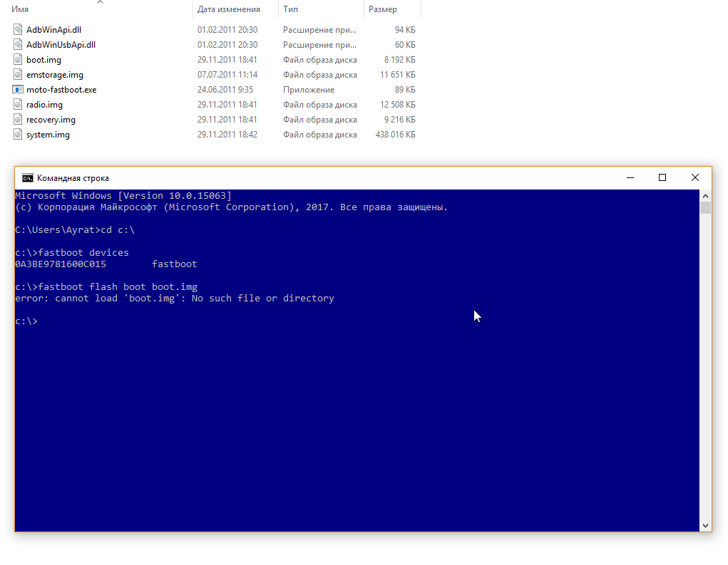Toggle sort direction arrow above Имя
This screenshot has width=728, height=565.
point(100,2)
